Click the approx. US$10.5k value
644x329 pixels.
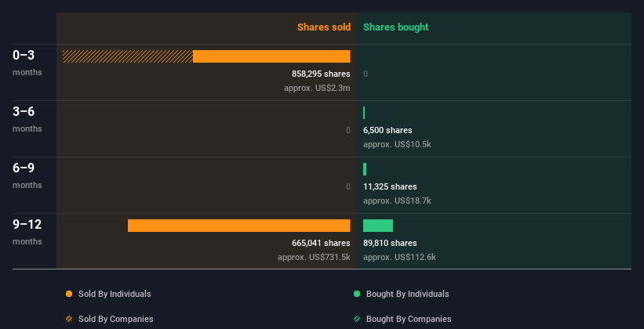tap(397, 144)
